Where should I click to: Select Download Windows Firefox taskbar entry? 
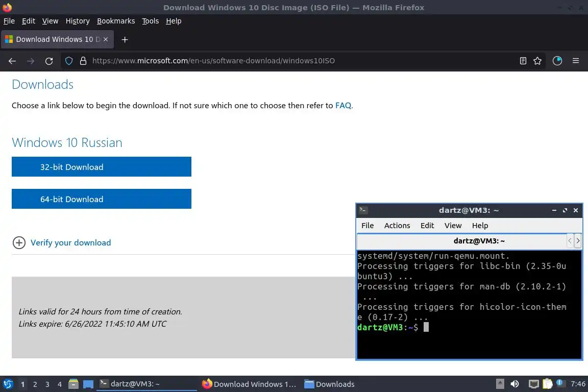tap(249, 384)
